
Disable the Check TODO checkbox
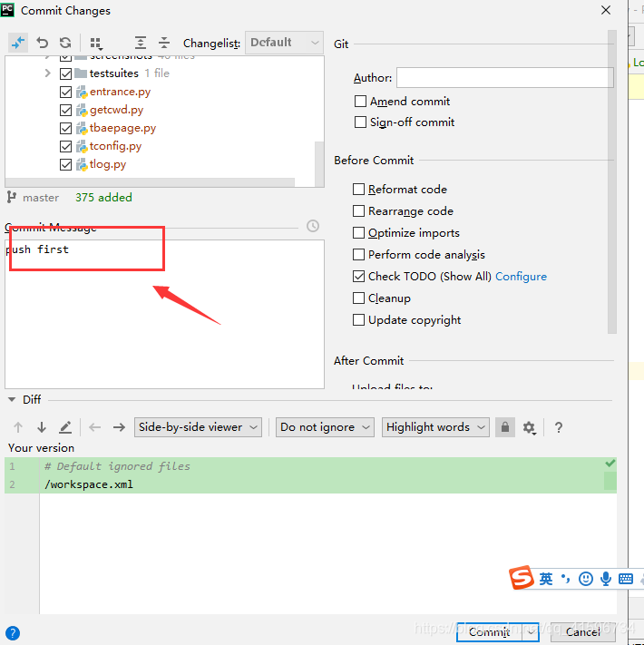358,277
